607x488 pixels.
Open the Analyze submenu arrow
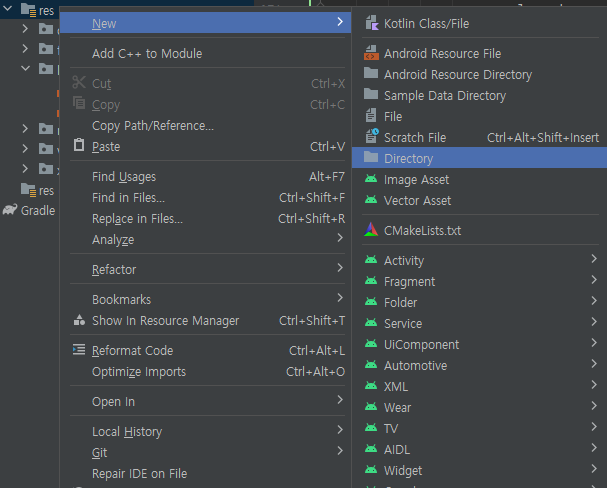340,238
